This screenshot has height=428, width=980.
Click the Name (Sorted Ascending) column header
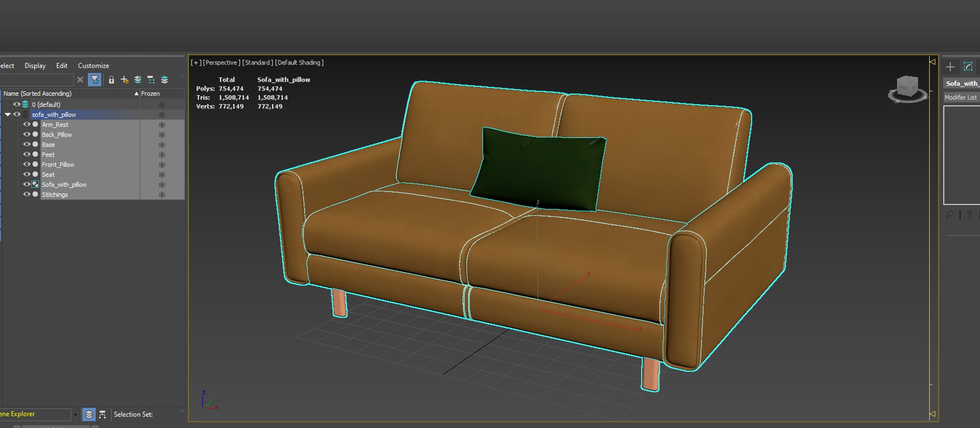70,93
